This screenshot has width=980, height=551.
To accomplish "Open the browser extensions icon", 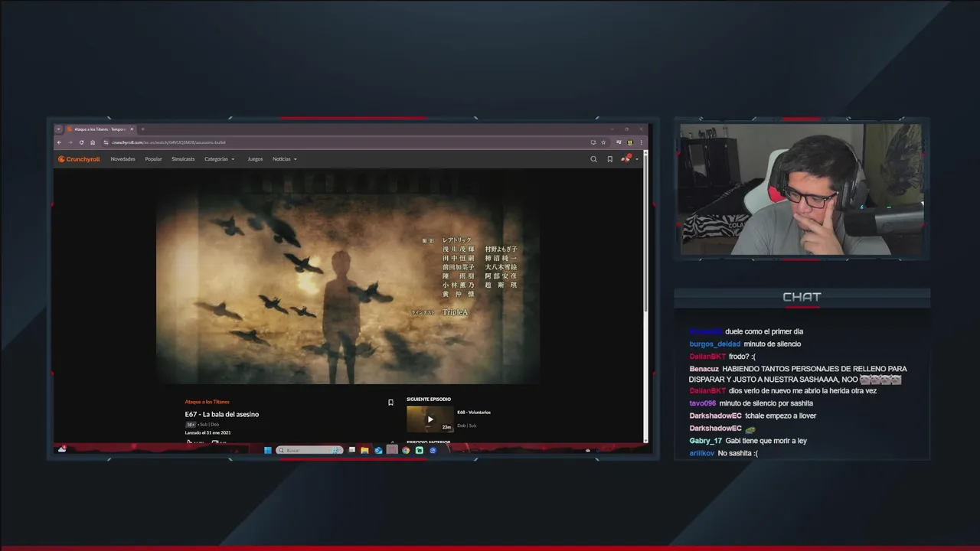I will pyautogui.click(x=619, y=142).
